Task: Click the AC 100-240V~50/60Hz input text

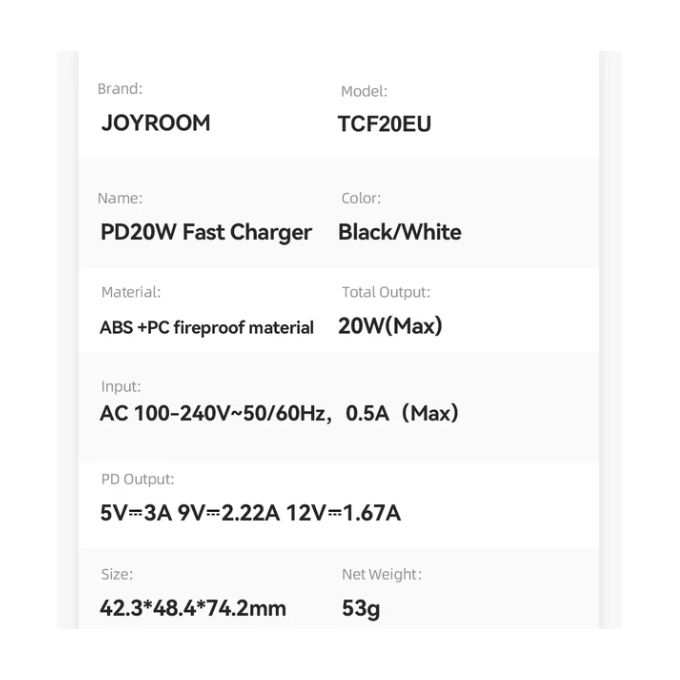Action: (216, 413)
